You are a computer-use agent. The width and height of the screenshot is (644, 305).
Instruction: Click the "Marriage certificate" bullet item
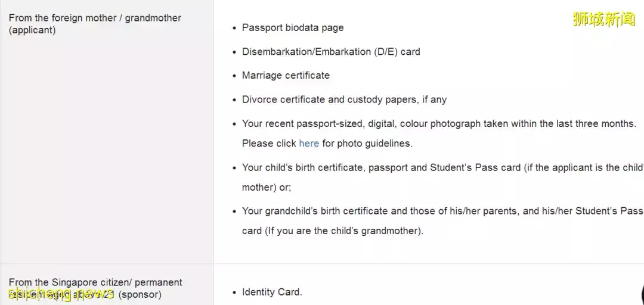pyautogui.click(x=286, y=76)
